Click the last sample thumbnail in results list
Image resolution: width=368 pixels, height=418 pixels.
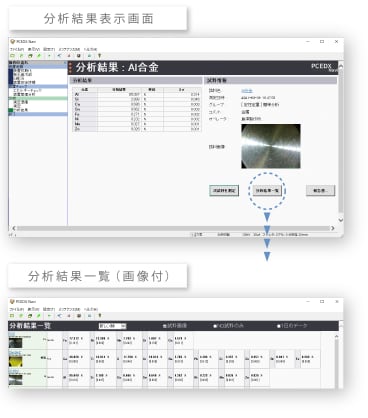15,379
